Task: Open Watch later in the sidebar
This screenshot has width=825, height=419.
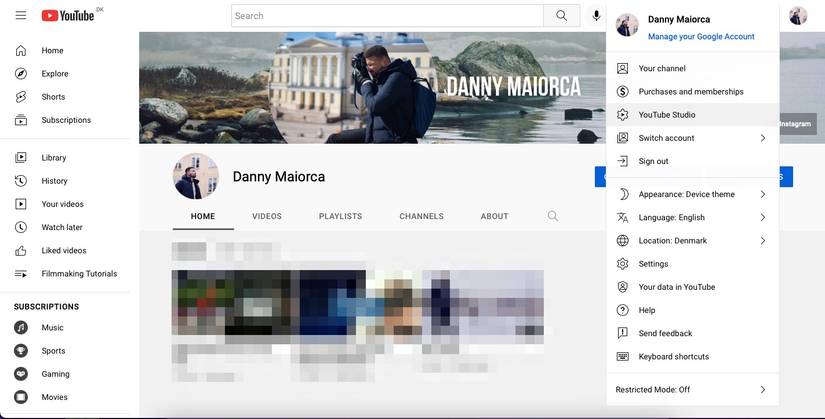Action: click(x=65, y=227)
